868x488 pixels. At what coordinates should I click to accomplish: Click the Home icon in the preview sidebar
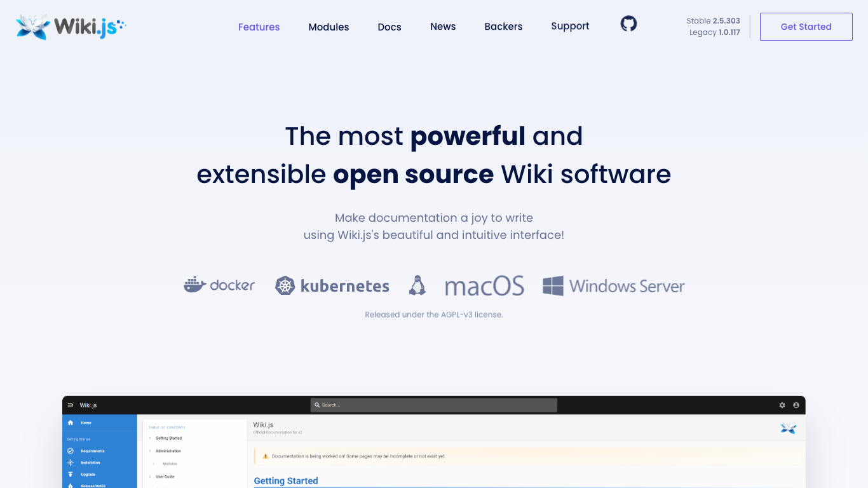71,423
